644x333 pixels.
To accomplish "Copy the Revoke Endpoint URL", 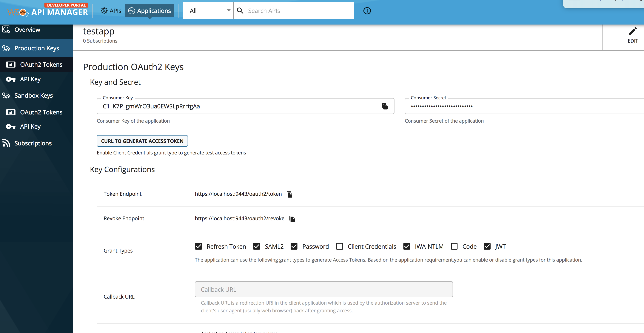I will [x=292, y=219].
